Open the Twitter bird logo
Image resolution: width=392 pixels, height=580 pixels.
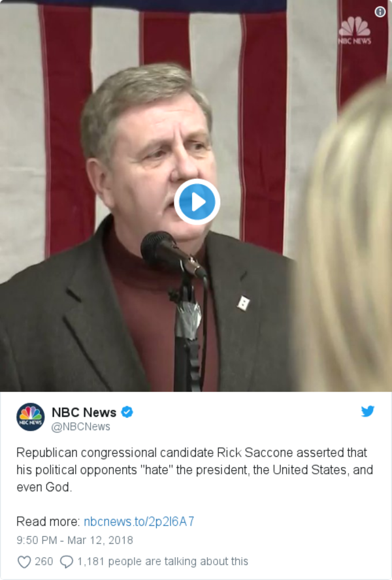click(368, 411)
